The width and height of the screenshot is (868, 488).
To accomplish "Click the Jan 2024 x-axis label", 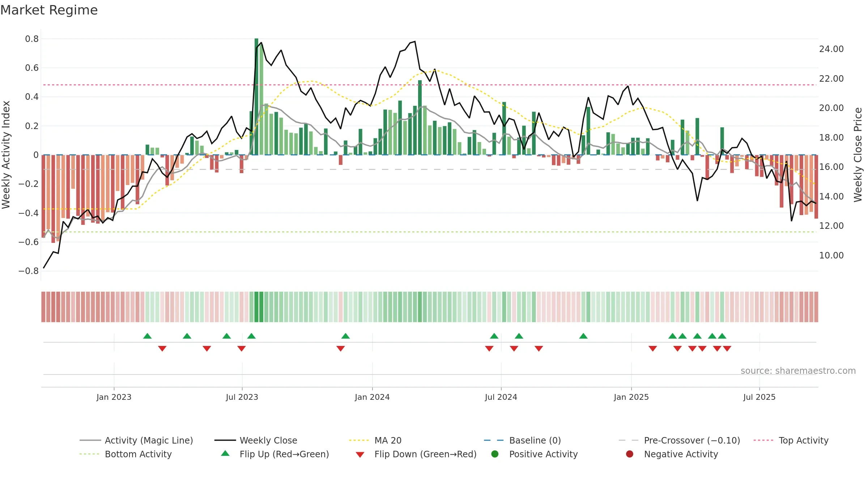I will [372, 397].
